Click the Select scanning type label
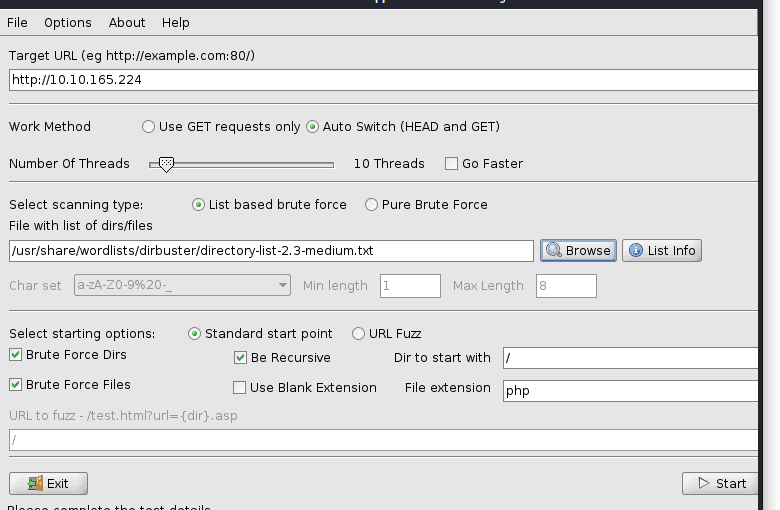The image size is (780, 510). click(x=76, y=205)
